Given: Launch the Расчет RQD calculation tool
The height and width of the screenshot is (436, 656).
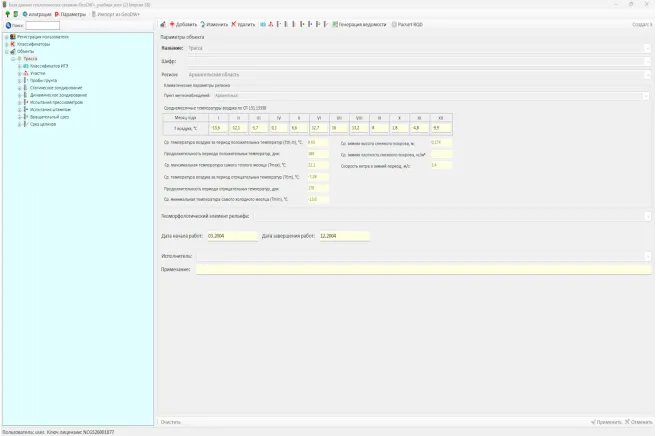Looking at the screenshot, I should (x=407, y=23).
